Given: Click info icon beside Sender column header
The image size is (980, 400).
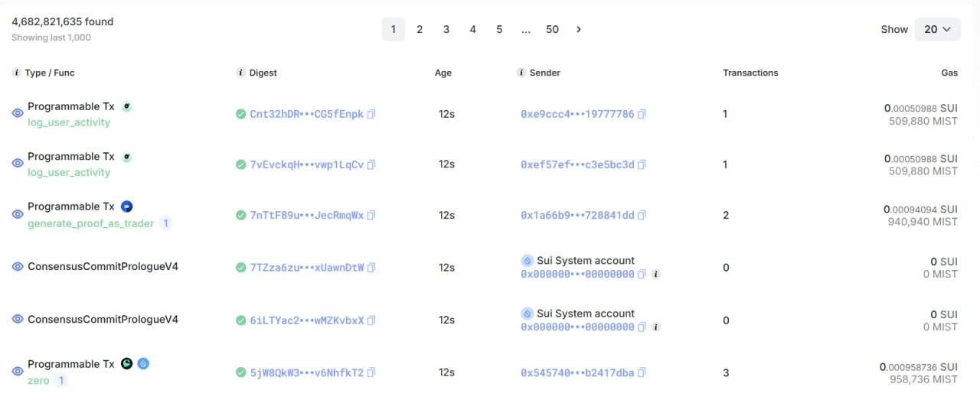Looking at the screenshot, I should 521,73.
